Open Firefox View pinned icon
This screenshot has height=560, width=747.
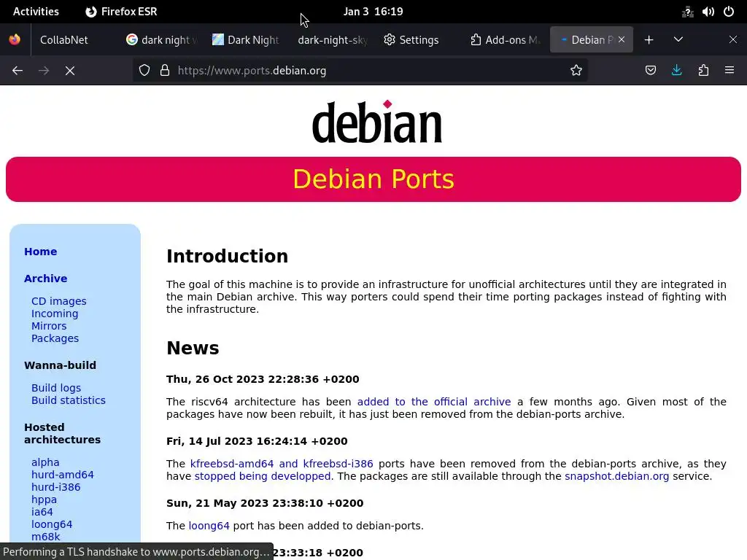point(15,39)
